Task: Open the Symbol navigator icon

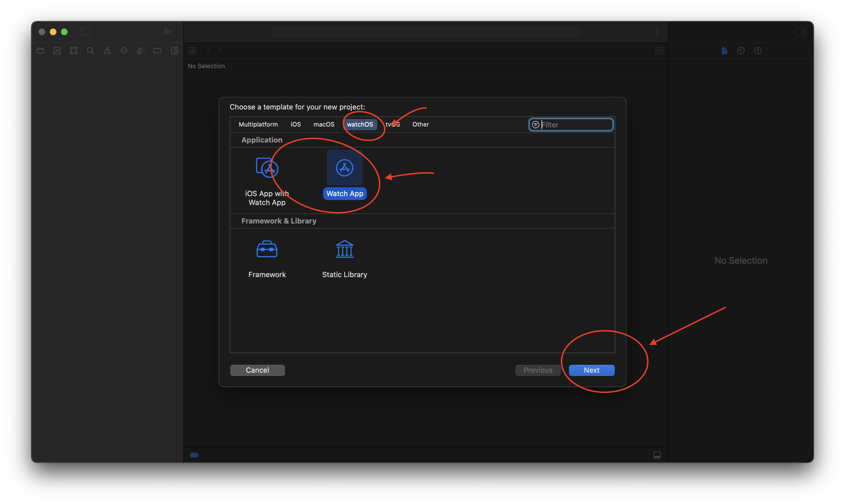Action: (x=74, y=51)
